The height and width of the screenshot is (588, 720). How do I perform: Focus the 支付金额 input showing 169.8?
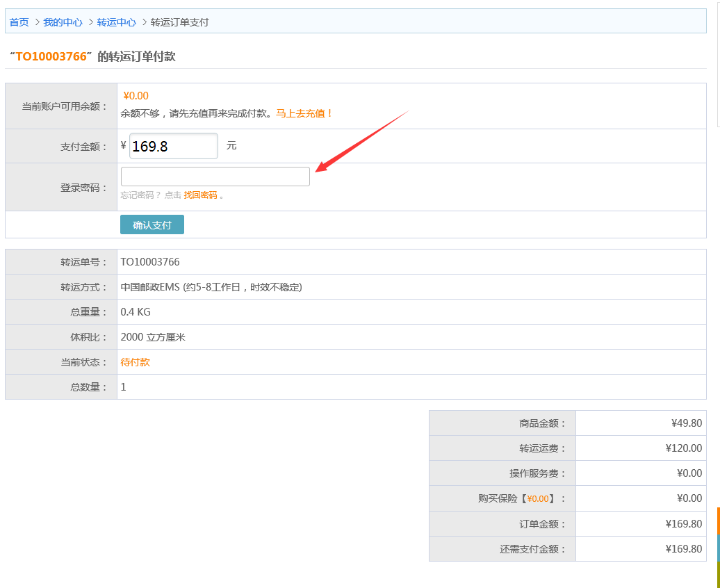tap(174, 146)
